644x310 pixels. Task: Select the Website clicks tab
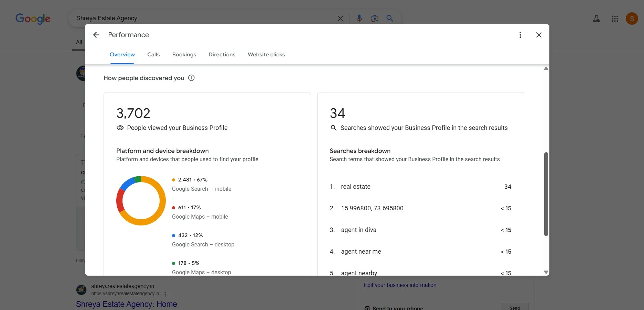click(266, 55)
